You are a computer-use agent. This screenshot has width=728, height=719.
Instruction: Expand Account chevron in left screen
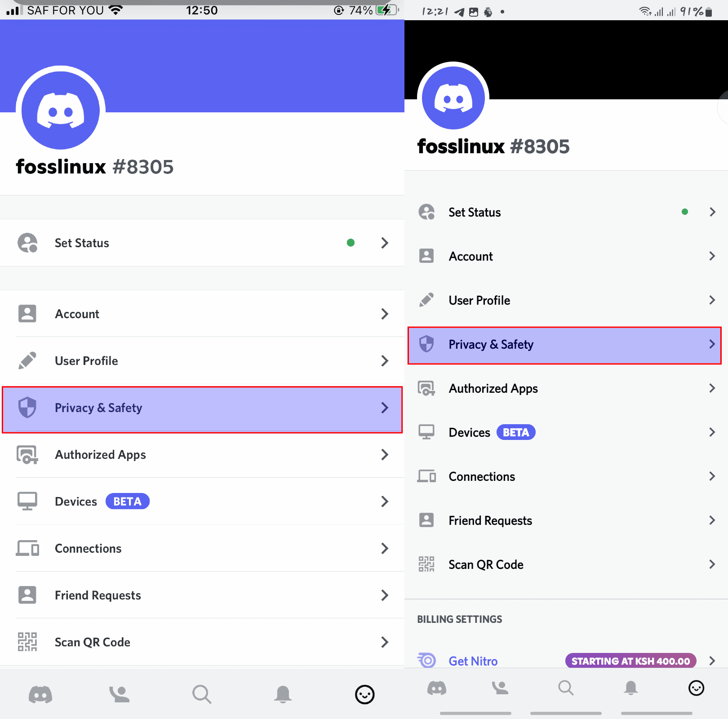(x=385, y=314)
